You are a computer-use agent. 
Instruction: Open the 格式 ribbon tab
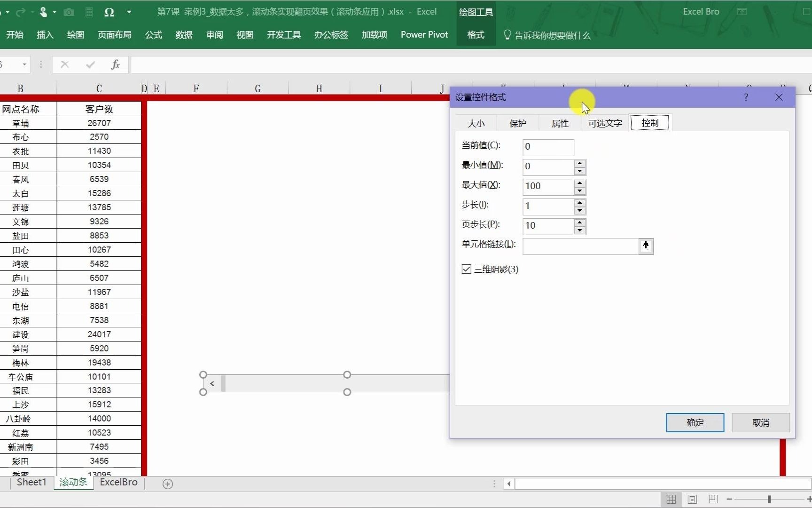click(476, 35)
